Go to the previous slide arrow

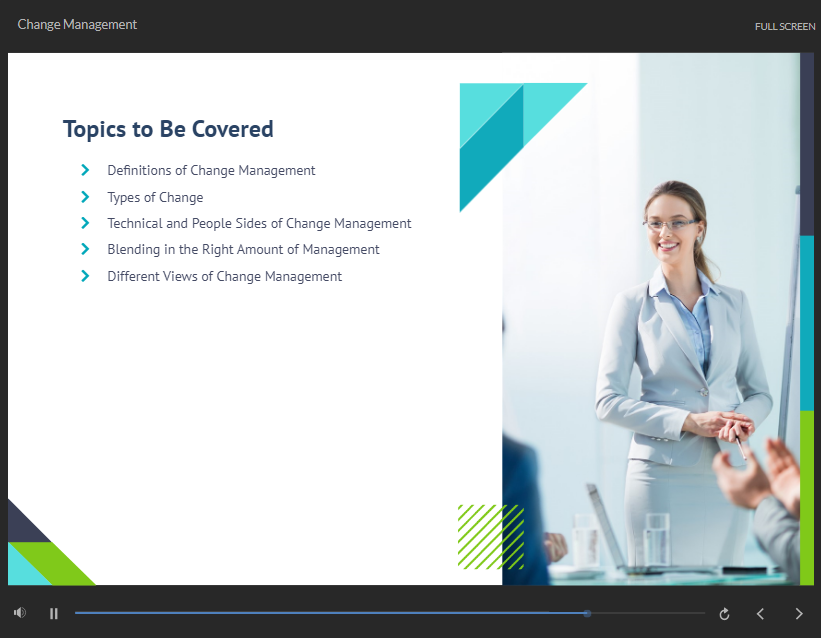pos(760,613)
